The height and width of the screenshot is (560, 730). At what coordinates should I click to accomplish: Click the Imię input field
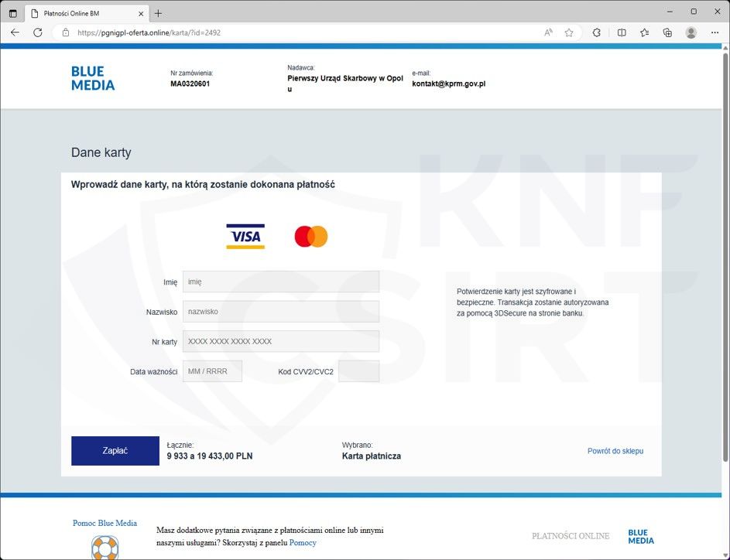[x=280, y=282]
